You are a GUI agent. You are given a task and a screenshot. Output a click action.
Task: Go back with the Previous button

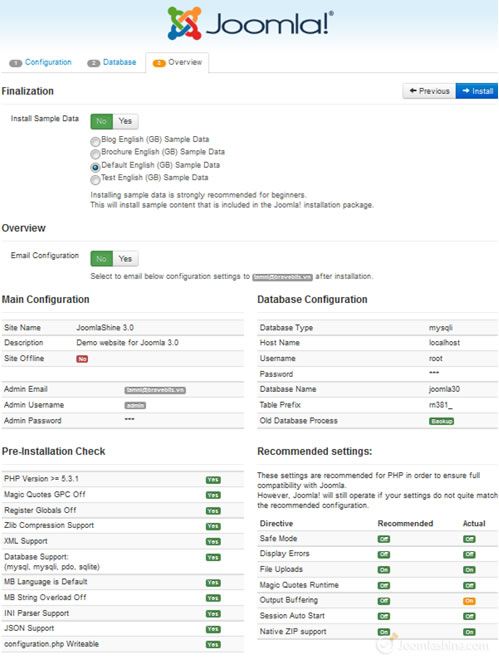(x=429, y=91)
